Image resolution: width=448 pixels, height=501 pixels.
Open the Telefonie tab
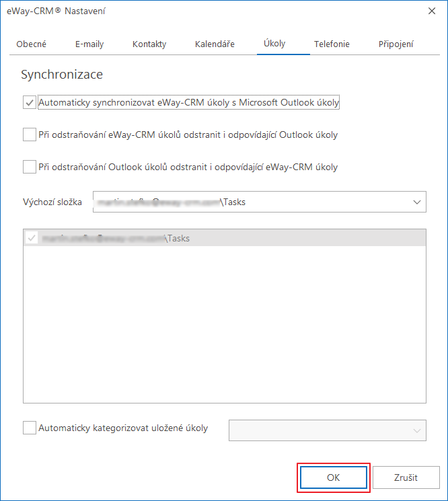point(332,44)
